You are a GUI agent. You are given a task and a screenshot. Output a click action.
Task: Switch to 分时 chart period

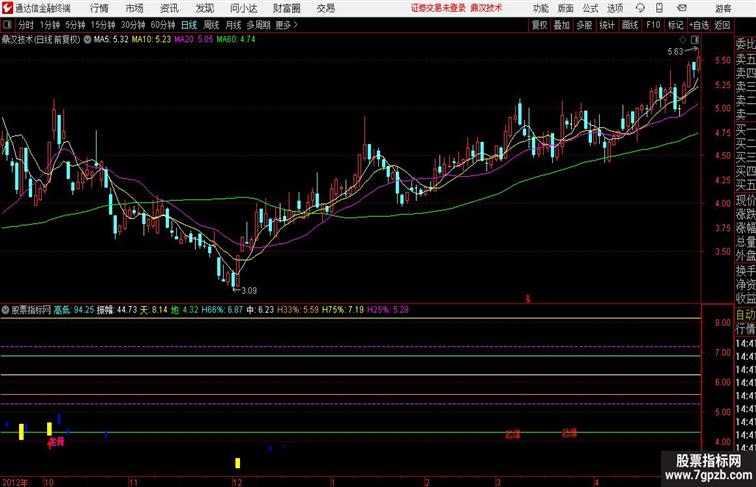26,25
